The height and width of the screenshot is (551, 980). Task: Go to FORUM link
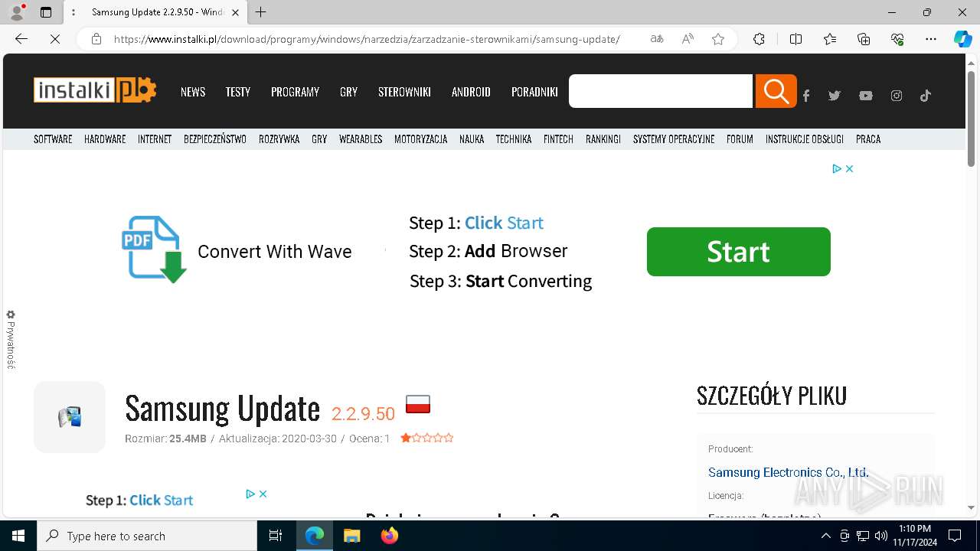(x=740, y=139)
